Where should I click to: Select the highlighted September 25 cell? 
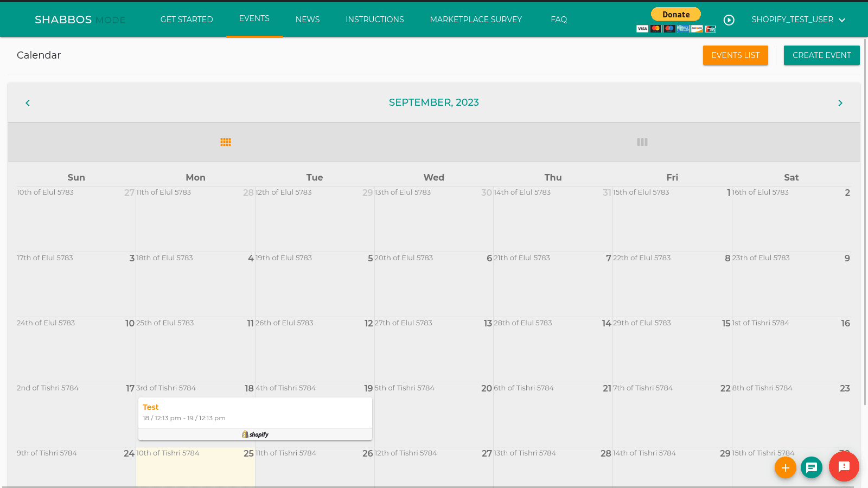coord(195,469)
